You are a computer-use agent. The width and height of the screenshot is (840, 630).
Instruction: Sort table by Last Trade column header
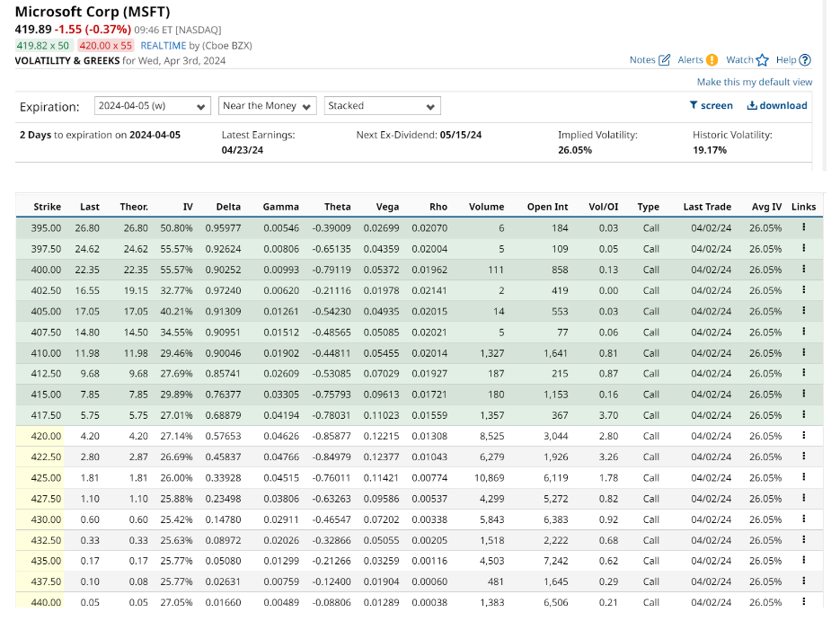tap(707, 207)
